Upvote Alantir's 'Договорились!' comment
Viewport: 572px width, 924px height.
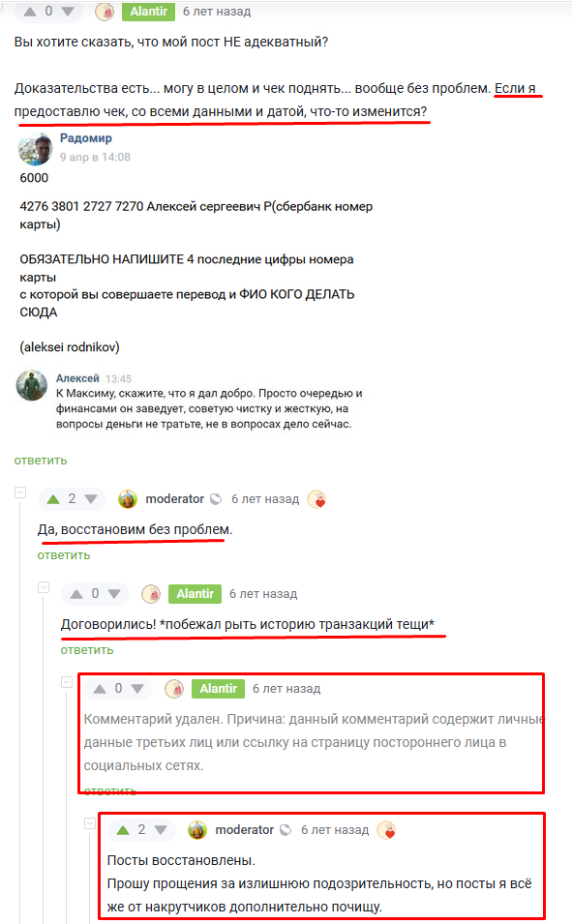(x=76, y=594)
